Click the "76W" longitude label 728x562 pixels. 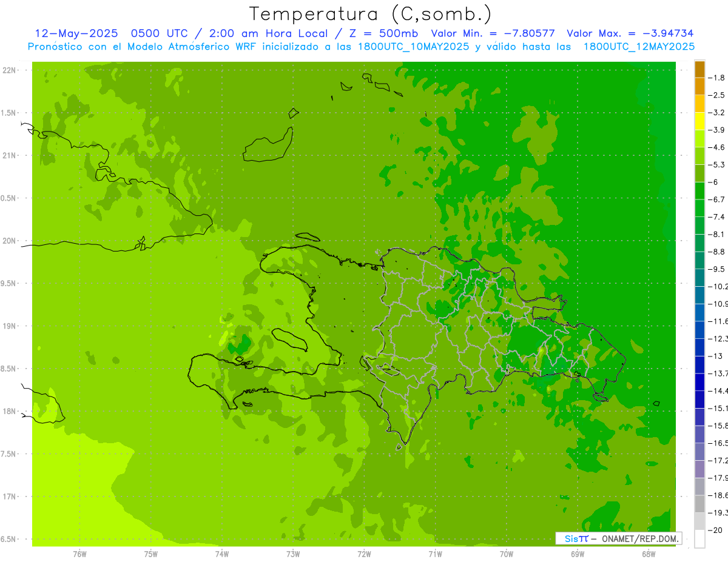[79, 554]
